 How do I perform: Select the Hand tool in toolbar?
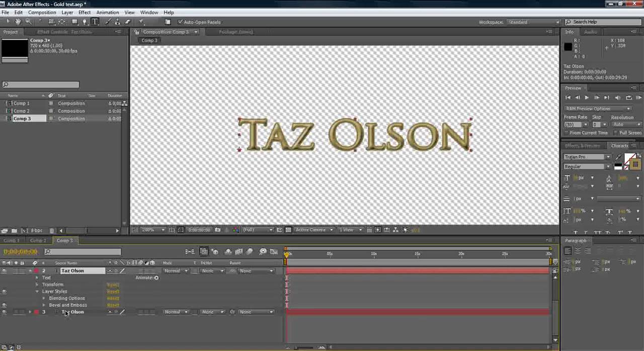click(18, 22)
